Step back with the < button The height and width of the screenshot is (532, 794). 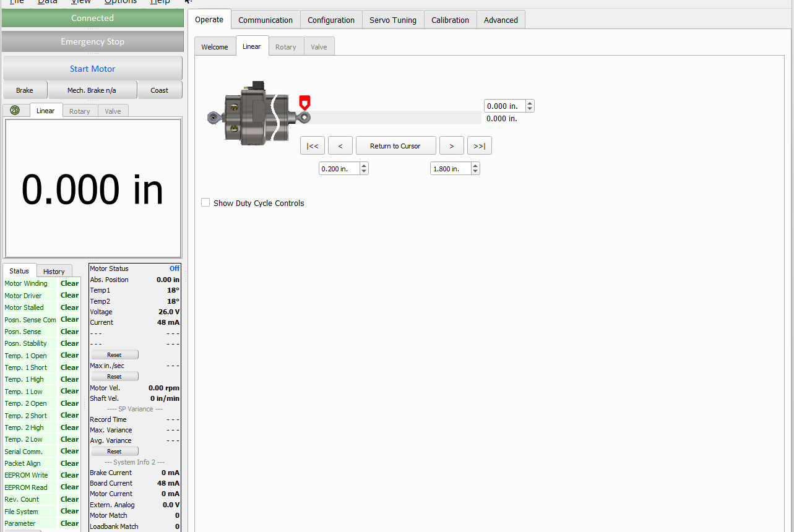click(340, 146)
